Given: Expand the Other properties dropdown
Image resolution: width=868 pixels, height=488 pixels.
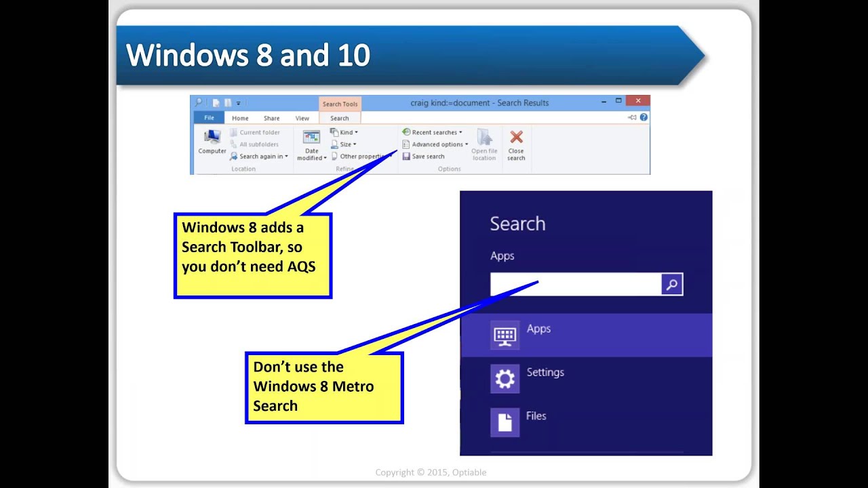Looking at the screenshot, I should [361, 157].
